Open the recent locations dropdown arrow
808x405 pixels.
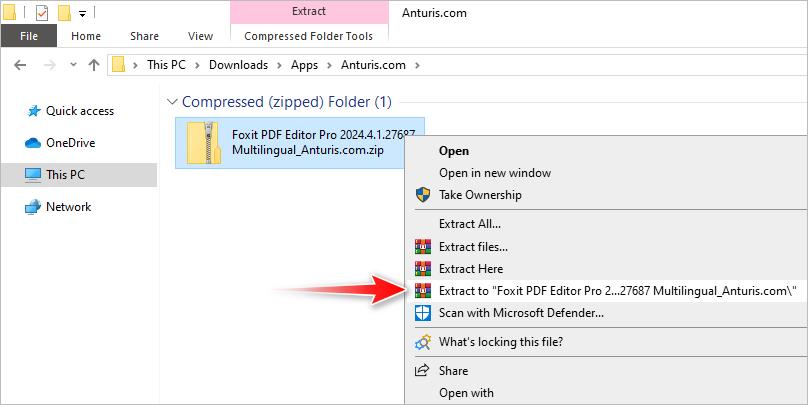[x=71, y=65]
